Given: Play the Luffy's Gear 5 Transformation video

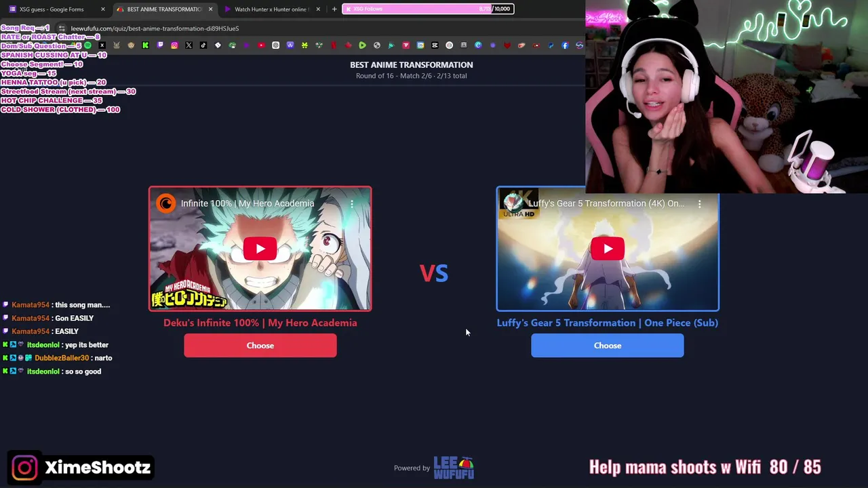Looking at the screenshot, I should click(x=608, y=249).
